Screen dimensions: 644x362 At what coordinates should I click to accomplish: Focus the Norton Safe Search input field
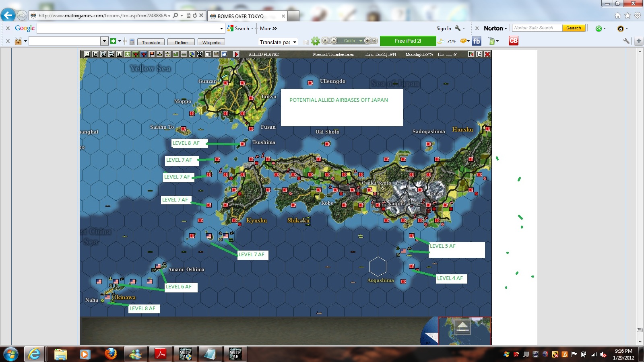pyautogui.click(x=537, y=28)
